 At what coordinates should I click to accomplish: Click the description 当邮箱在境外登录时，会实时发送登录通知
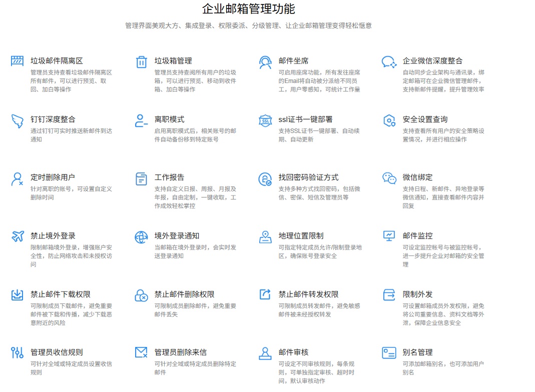tap(196, 251)
